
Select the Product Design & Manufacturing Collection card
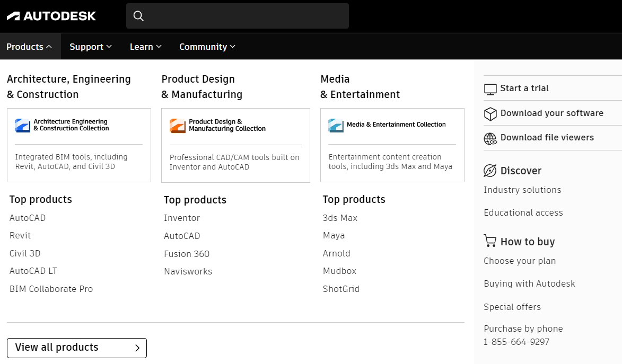pyautogui.click(x=235, y=145)
